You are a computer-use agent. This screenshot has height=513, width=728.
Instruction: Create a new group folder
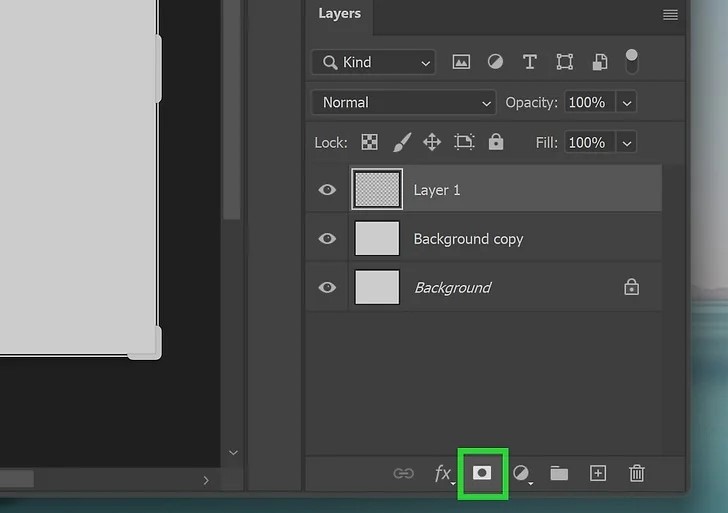[x=559, y=473]
